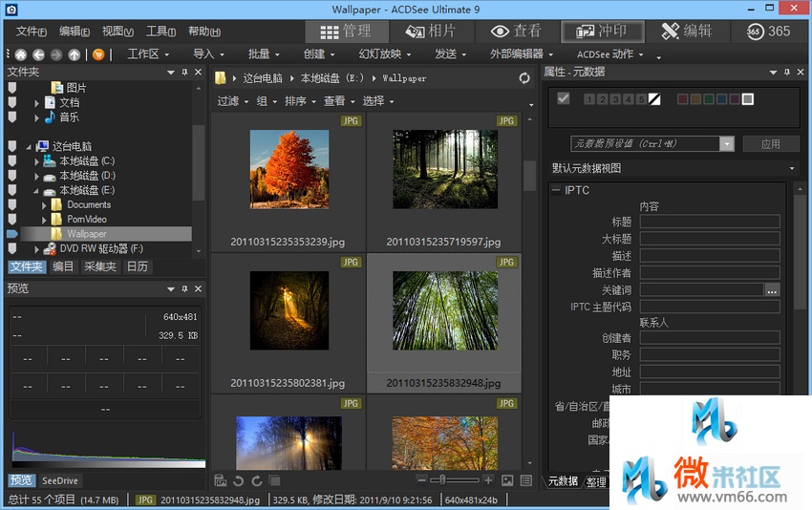Screen dimensions: 812x510
Task: Switch to thumbnail view mode icon
Action: [x=507, y=480]
